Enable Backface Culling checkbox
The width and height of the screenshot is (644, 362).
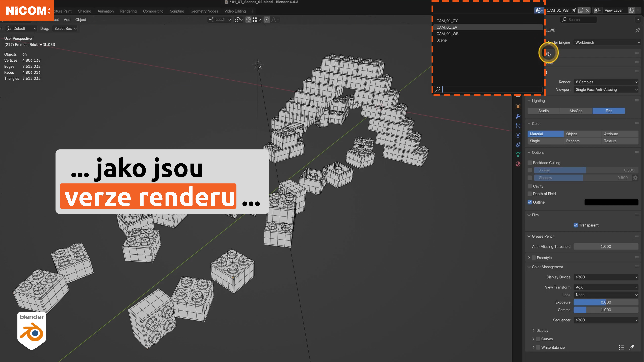coord(530,163)
